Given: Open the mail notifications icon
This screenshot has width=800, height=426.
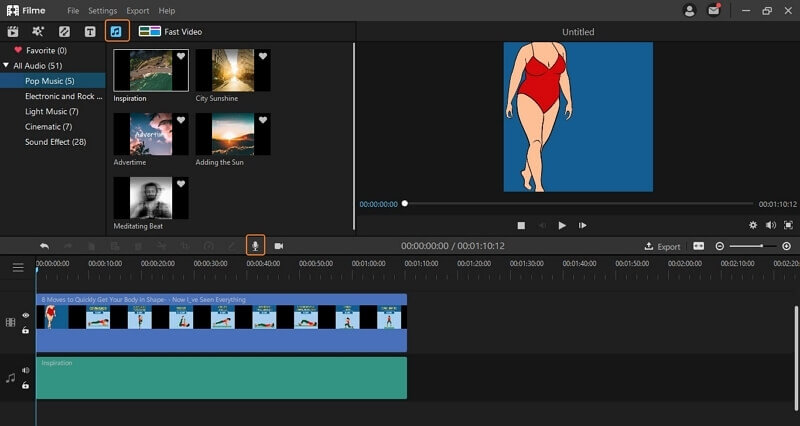Looking at the screenshot, I should point(713,11).
